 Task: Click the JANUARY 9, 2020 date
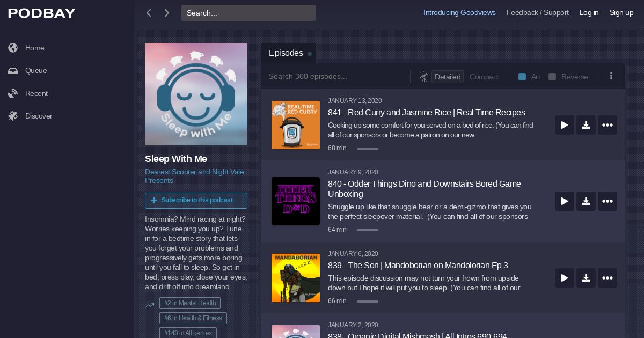(x=353, y=172)
